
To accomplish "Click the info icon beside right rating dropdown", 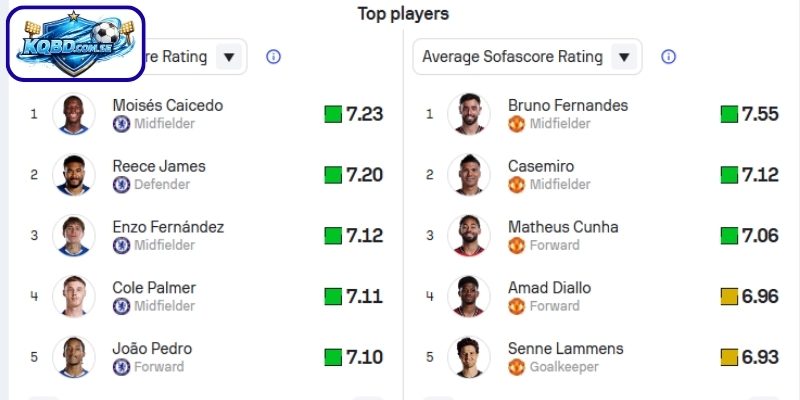I will point(669,57).
